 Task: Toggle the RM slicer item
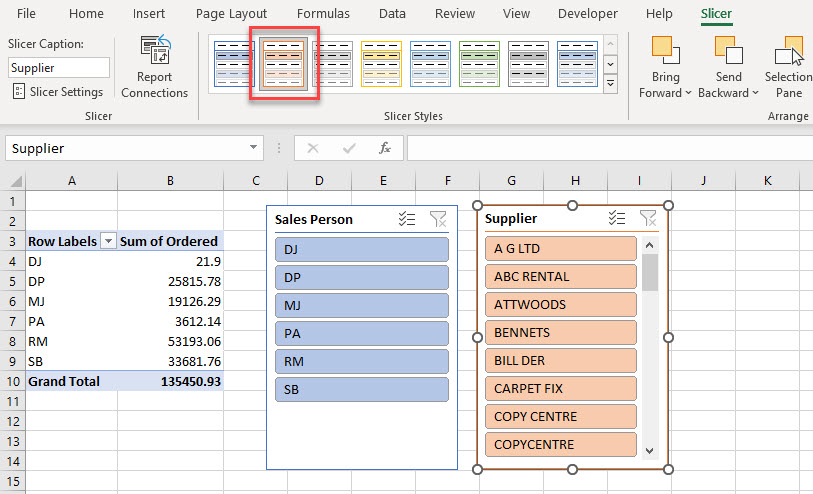[x=361, y=362]
